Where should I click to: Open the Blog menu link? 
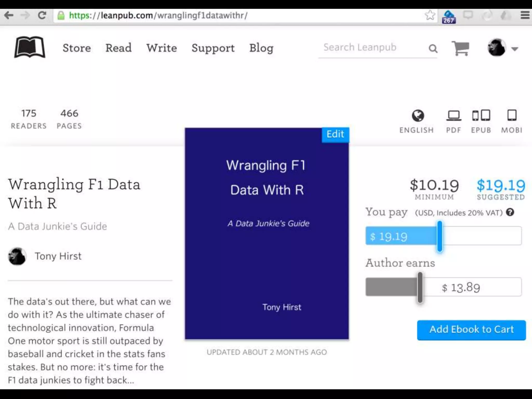click(261, 48)
